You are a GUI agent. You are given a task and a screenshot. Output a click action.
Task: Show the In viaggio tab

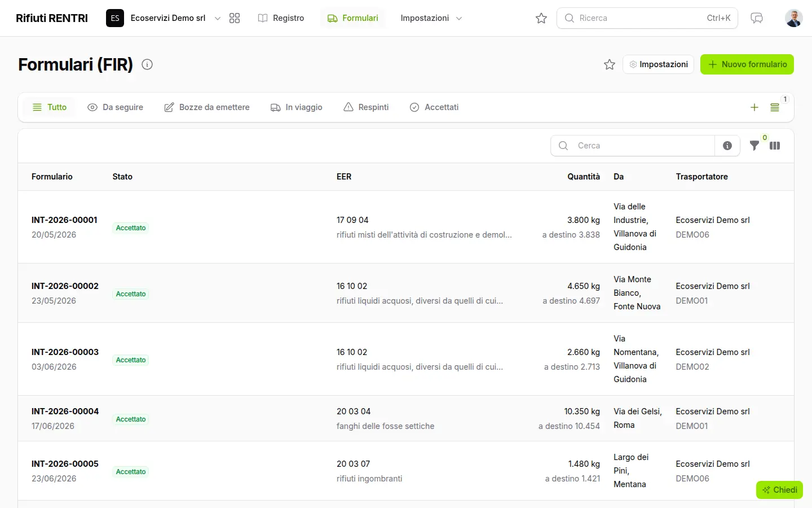[297, 107]
